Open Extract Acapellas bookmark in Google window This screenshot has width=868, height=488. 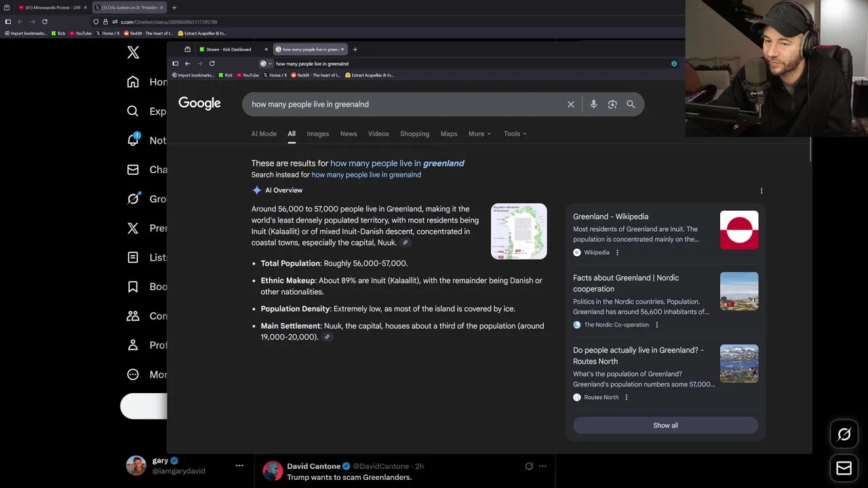(370, 75)
